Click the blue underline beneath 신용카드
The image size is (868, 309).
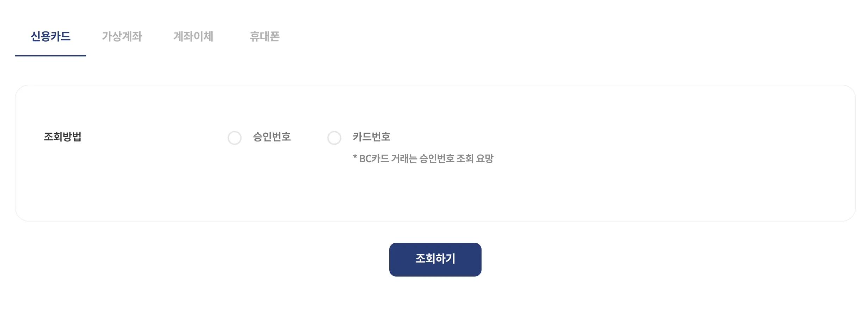click(x=50, y=55)
